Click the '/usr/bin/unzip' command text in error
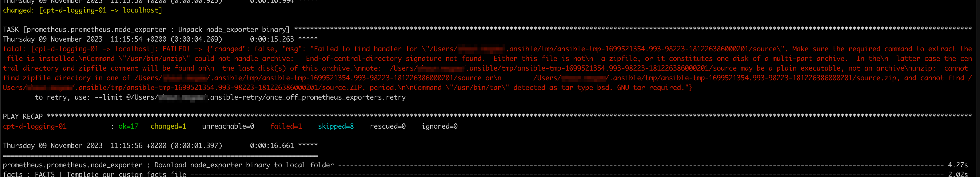The image size is (980, 177). click(154, 59)
